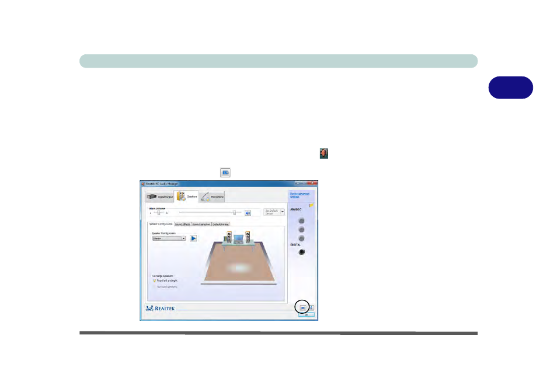Select the Speaker Configuration sub-tab
557x392 pixels.
pyautogui.click(x=161, y=224)
